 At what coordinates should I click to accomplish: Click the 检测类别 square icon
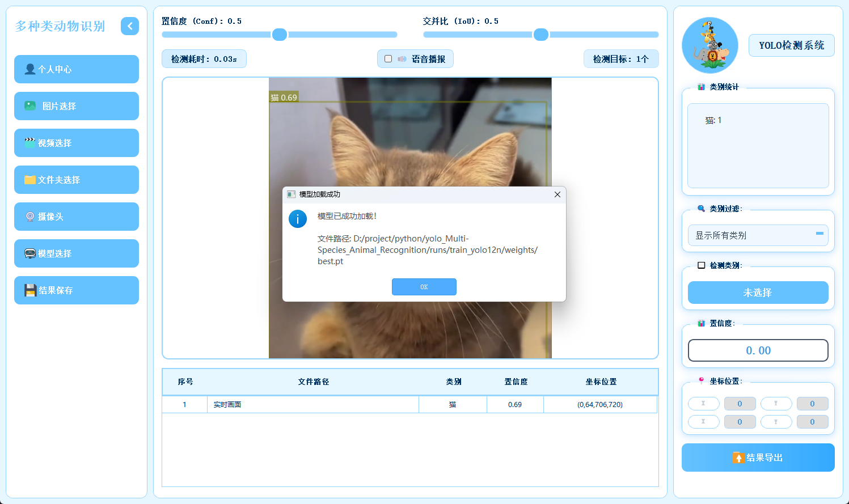click(x=702, y=265)
